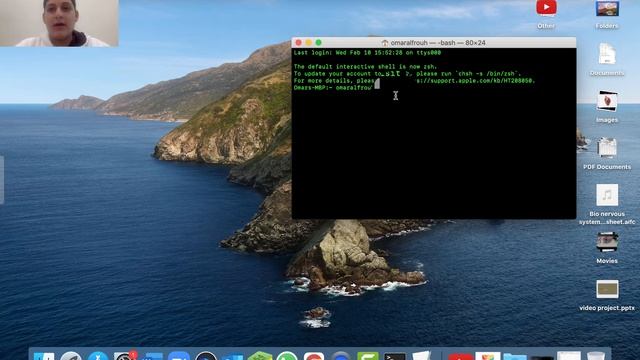Select the video project.pptx file icon
Screen dimensions: 640x360
coord(607,289)
